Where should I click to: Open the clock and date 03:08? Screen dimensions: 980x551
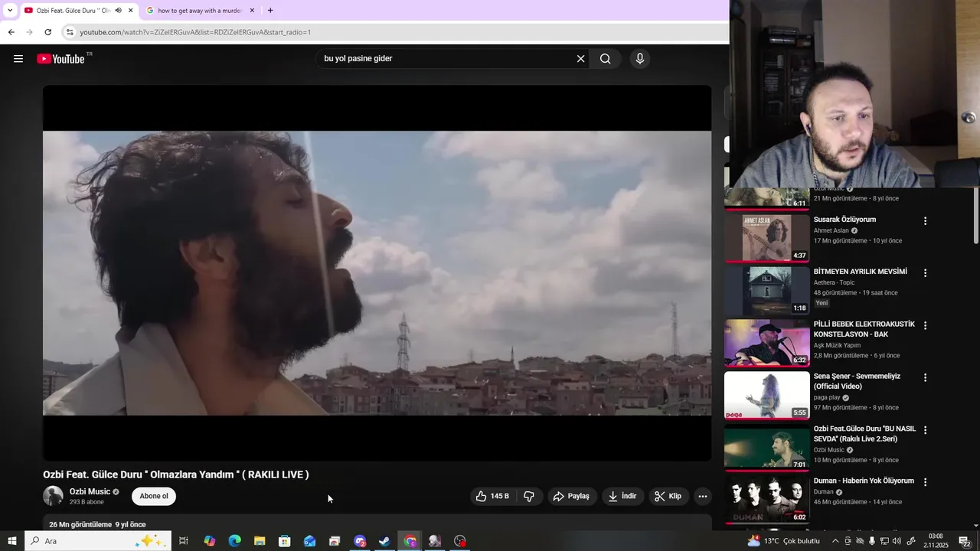tap(936, 541)
